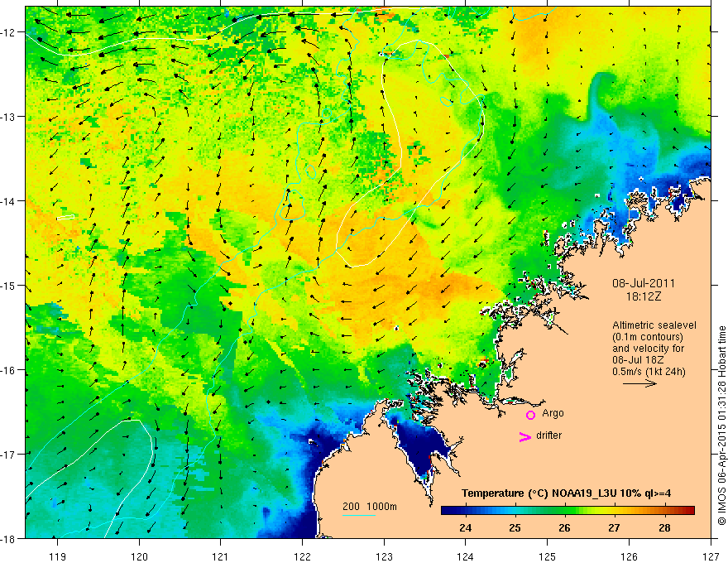The image size is (728, 563).
Task: Click the 'and velocity for' caption line
Action: pyautogui.click(x=648, y=349)
